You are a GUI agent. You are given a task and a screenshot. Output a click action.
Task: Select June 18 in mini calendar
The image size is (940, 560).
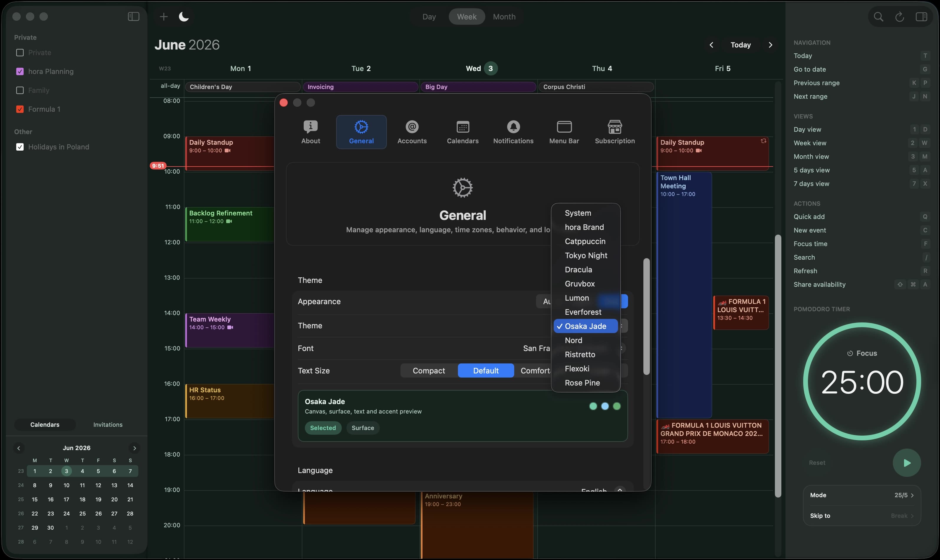click(82, 500)
